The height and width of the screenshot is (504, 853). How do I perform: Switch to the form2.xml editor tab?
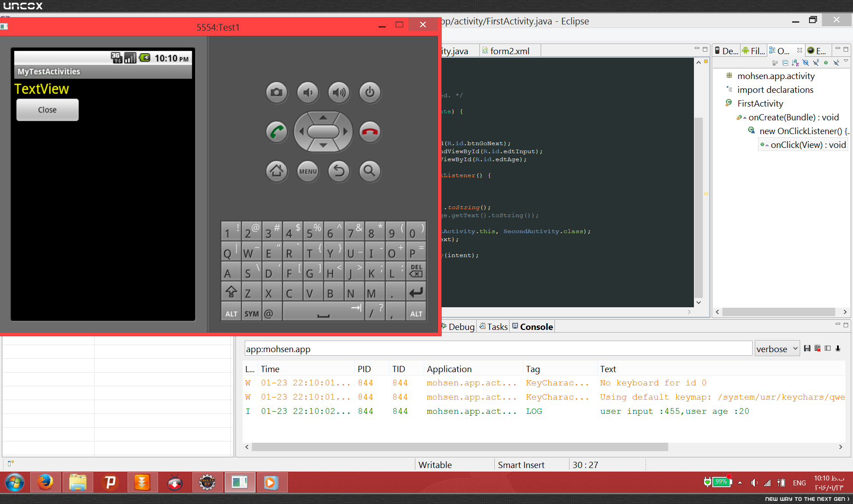510,51
